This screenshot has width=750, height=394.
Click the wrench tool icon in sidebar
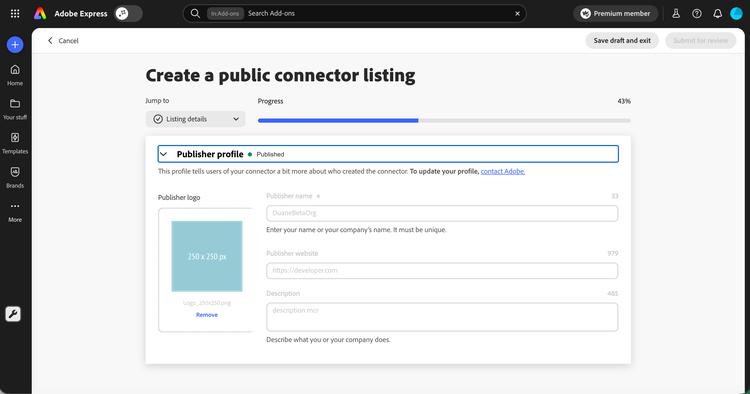(x=13, y=314)
